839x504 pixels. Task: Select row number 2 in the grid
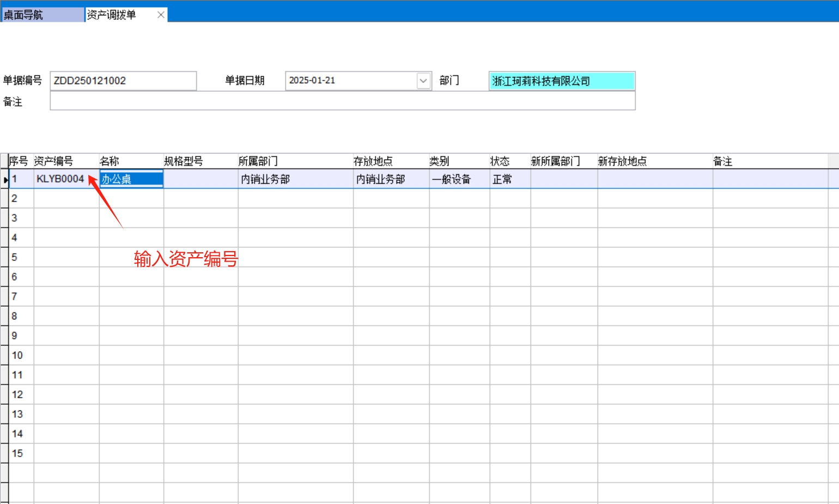(x=15, y=198)
